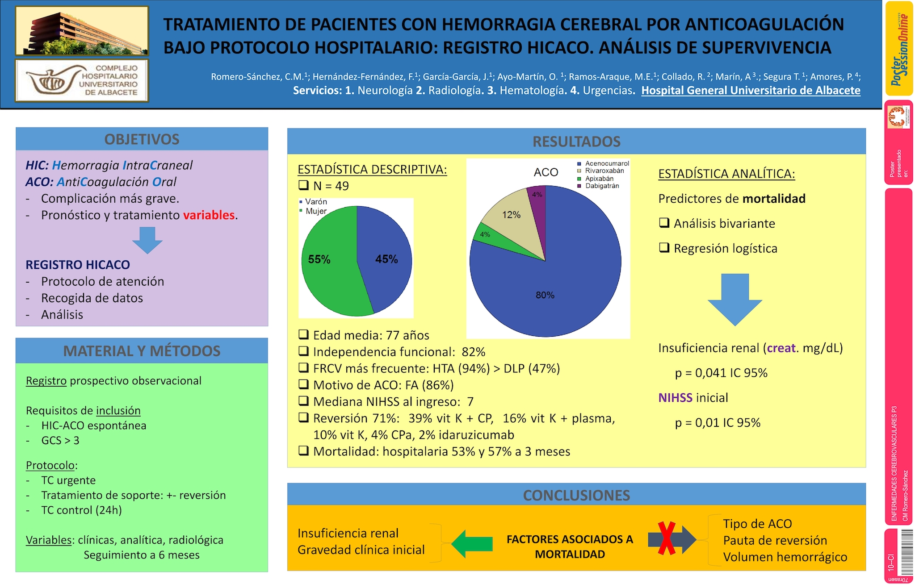The height and width of the screenshot is (588, 915).
Task: Click the 'Recogida de datos' bullet
Action: (92, 298)
